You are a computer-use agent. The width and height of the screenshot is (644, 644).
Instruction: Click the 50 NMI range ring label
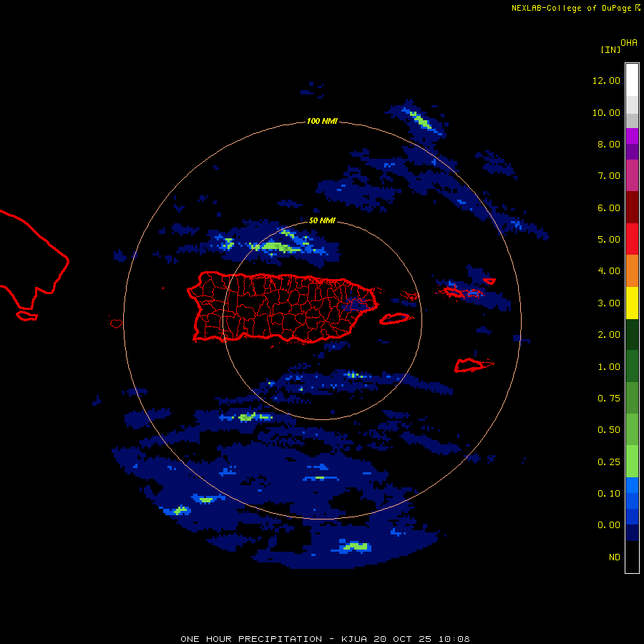pyautogui.click(x=322, y=220)
